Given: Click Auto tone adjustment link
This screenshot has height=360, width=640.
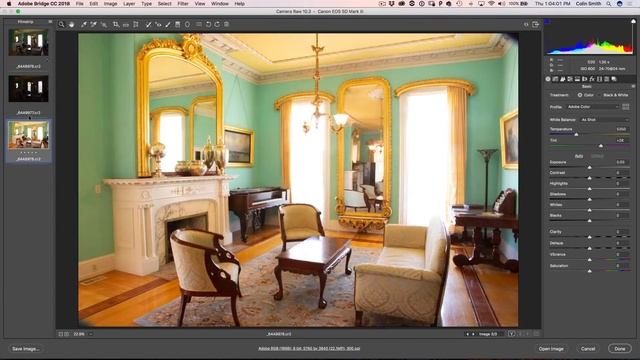Looking at the screenshot, I should (579, 156).
